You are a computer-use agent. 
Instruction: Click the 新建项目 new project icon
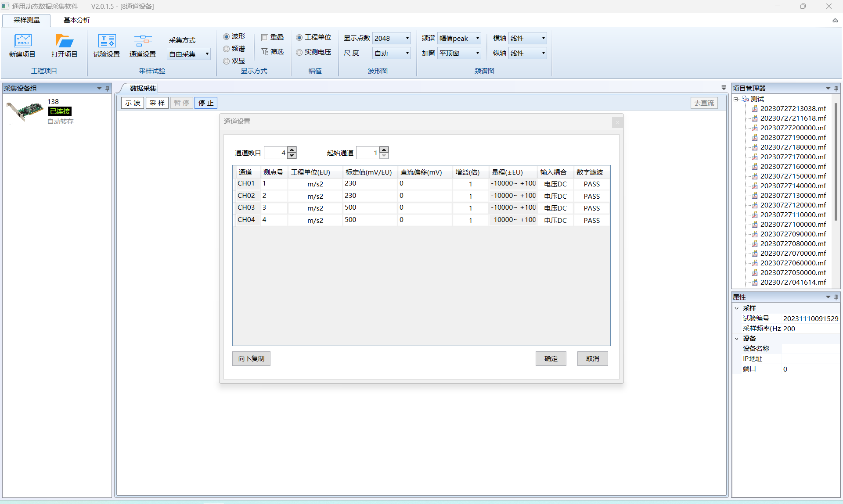point(22,41)
